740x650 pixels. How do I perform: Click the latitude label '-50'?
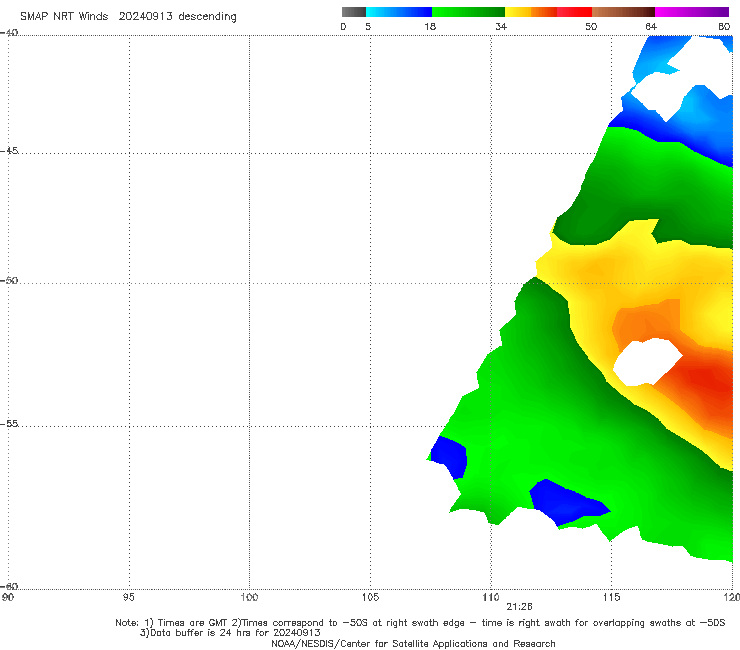9,280
